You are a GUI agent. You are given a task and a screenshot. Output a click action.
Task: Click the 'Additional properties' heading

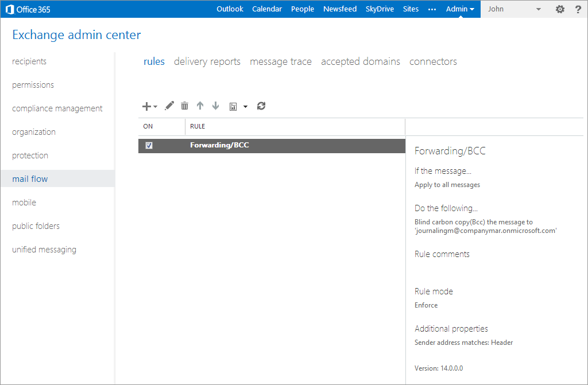[x=451, y=329]
